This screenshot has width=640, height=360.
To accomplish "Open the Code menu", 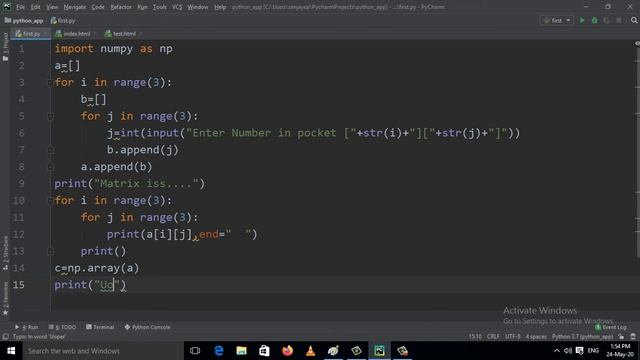I will pos(98,7).
